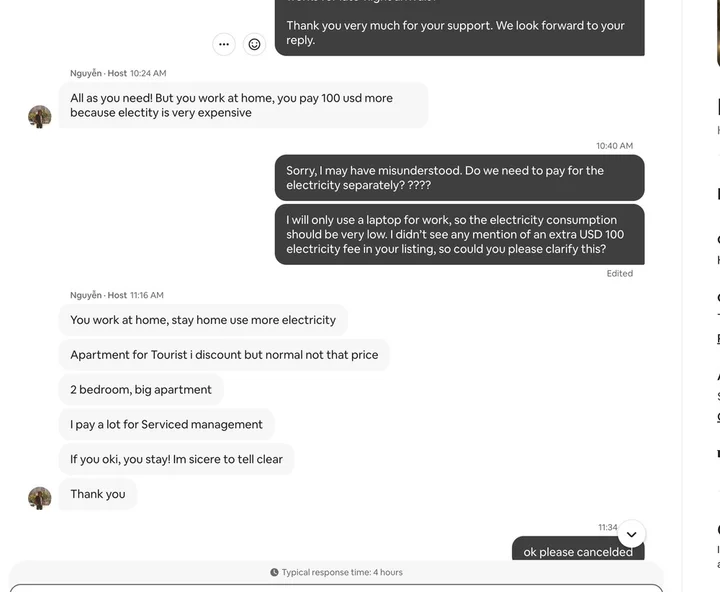
Task: Click the '2 bedroom, big apartment' message
Action: pyautogui.click(x=141, y=390)
